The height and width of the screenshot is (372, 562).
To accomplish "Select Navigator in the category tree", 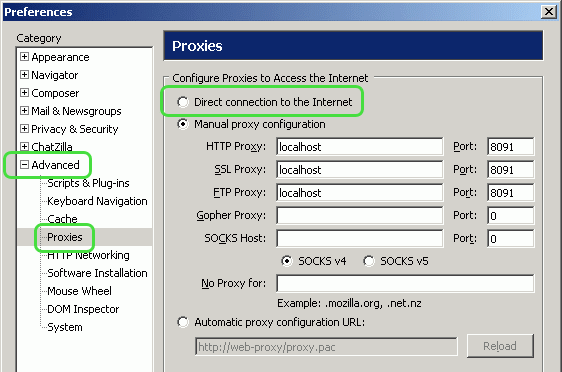I will click(54, 75).
